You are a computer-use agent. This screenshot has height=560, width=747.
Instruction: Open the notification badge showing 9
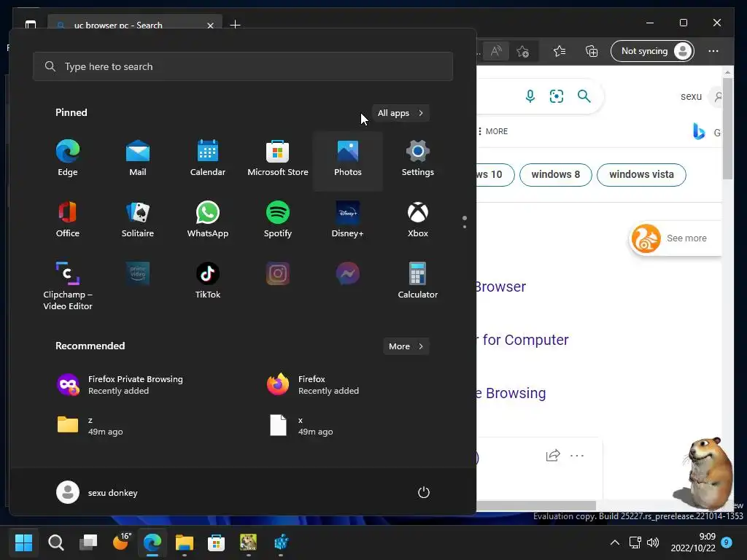[x=727, y=542]
